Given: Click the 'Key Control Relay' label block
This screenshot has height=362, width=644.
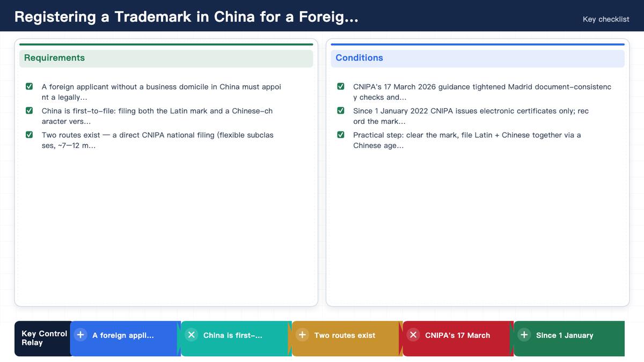Looking at the screenshot, I should 43,339.
